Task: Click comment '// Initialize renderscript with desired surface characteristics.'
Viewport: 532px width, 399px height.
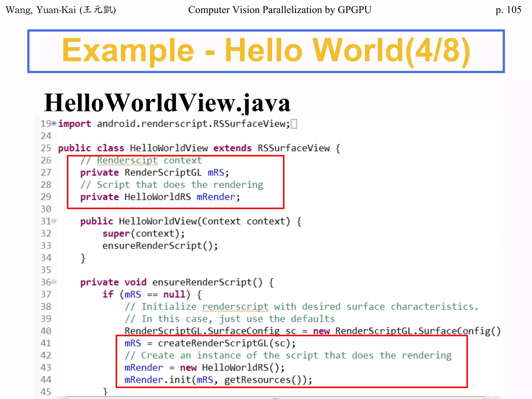Action: tap(301, 307)
